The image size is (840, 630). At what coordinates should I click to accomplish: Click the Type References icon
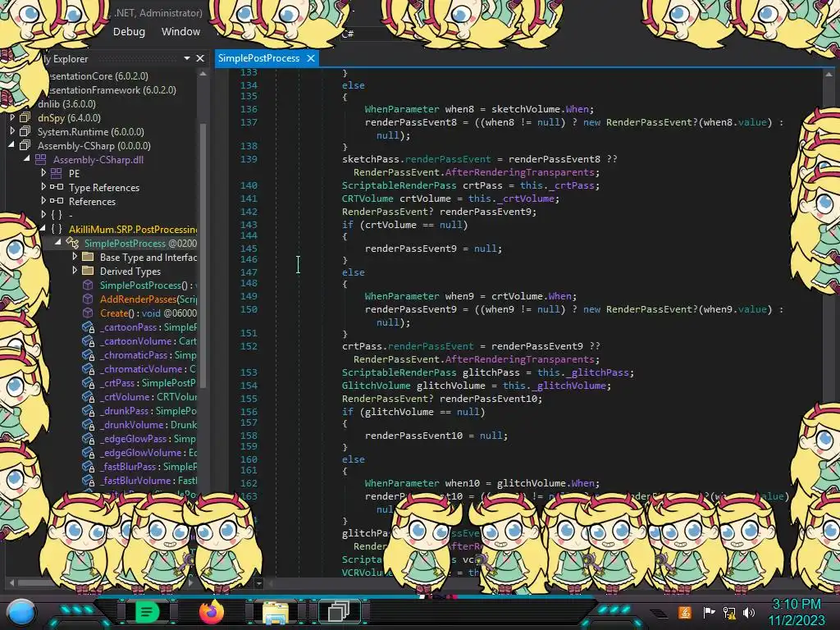(57, 187)
